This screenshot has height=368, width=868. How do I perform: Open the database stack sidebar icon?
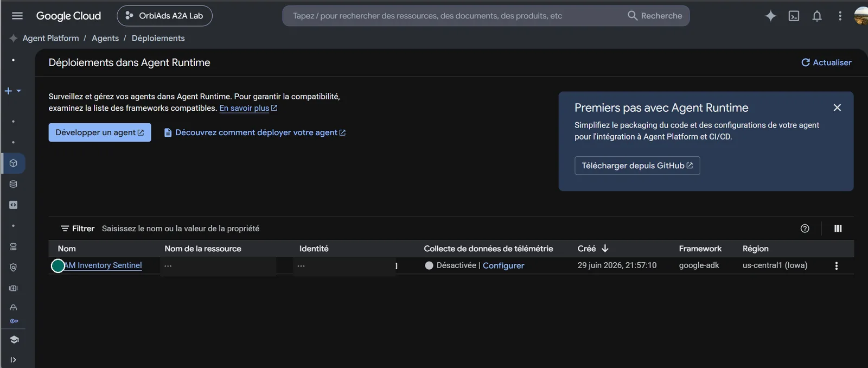[x=14, y=184]
